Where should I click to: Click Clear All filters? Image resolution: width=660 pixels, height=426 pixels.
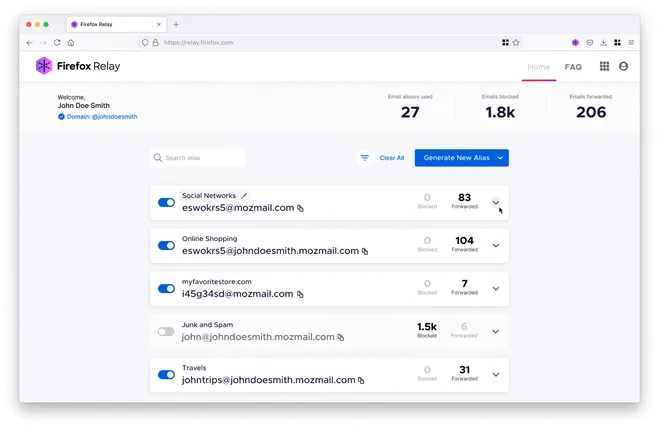tap(391, 158)
